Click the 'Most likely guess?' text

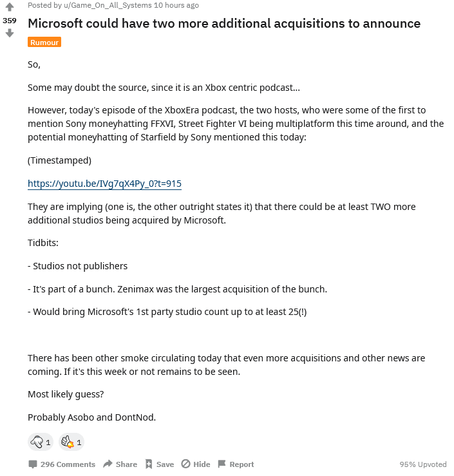pyautogui.click(x=66, y=394)
